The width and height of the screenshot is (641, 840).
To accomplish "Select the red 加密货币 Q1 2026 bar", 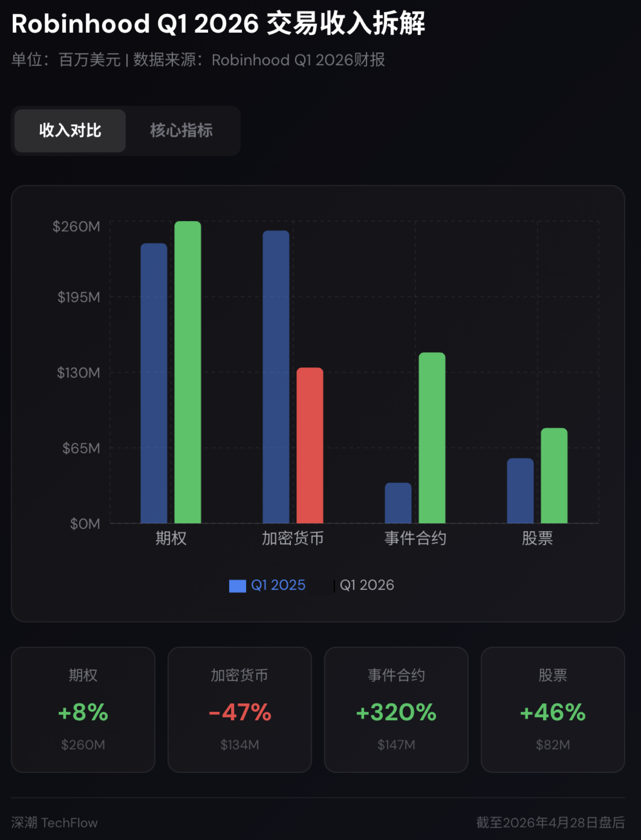I will tap(310, 445).
